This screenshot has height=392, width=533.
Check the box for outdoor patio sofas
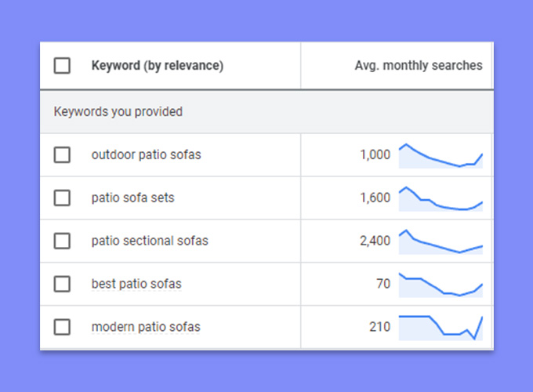[62, 154]
